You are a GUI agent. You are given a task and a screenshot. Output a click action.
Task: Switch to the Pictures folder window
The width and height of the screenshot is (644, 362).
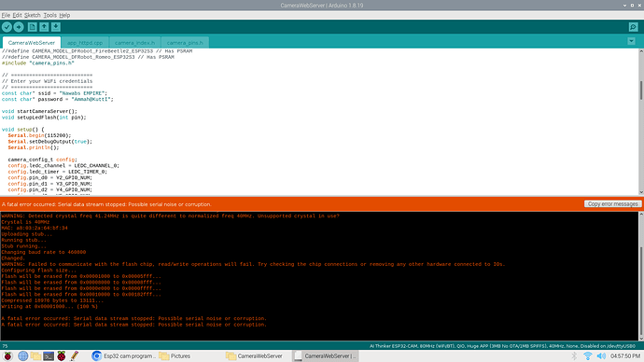coord(175,355)
